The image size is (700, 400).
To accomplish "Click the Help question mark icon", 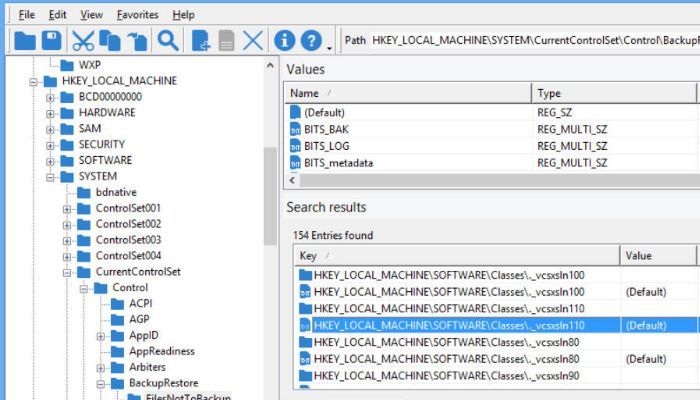I will [x=311, y=41].
